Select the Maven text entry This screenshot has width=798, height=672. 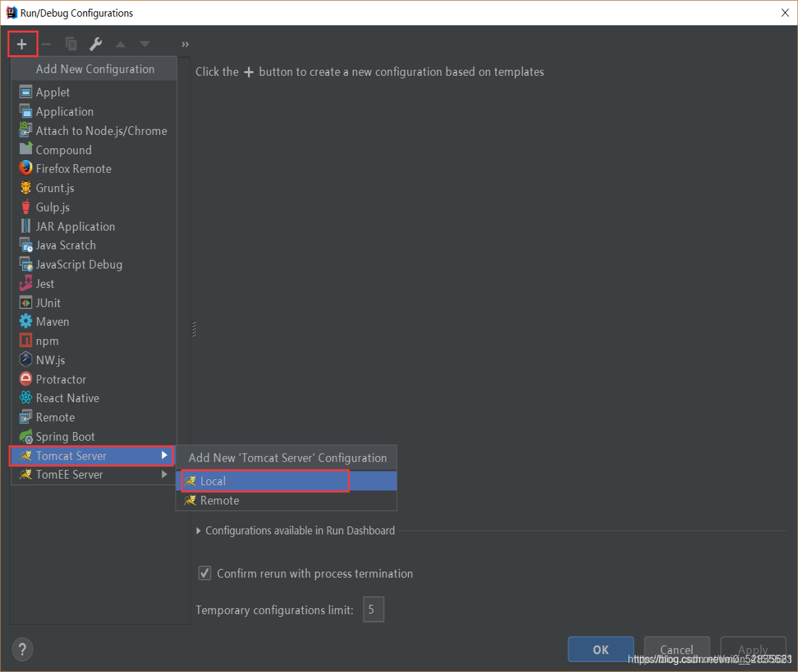point(53,321)
